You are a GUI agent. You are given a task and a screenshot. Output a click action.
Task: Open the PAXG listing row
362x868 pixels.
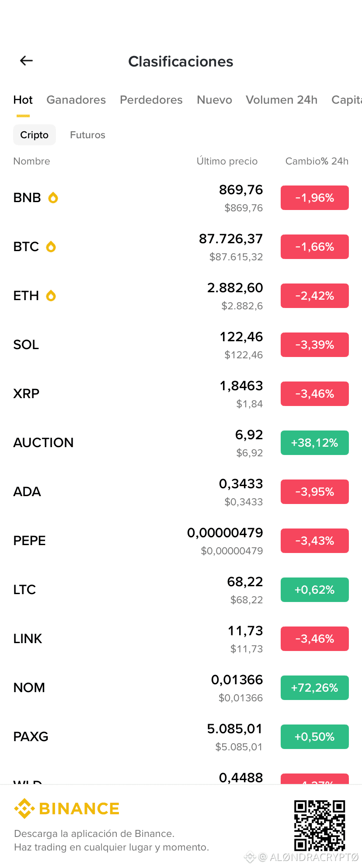coord(181,737)
